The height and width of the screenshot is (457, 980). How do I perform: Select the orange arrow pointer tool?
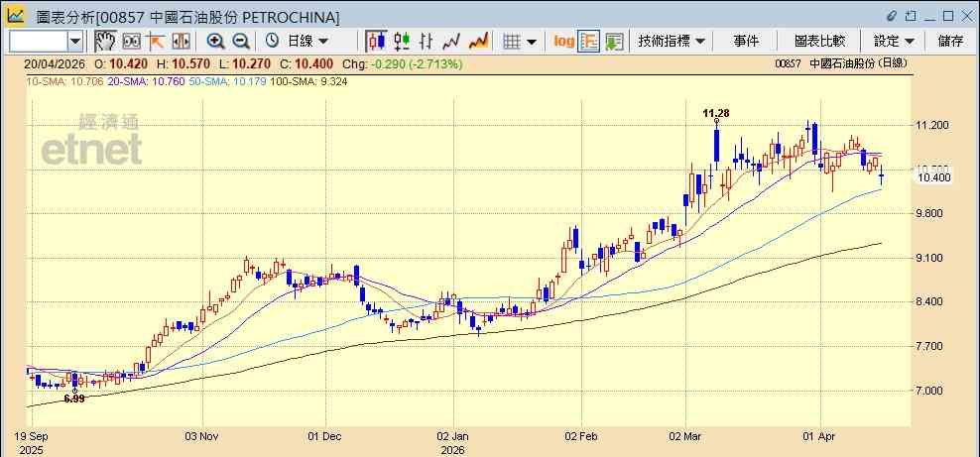pos(156,42)
